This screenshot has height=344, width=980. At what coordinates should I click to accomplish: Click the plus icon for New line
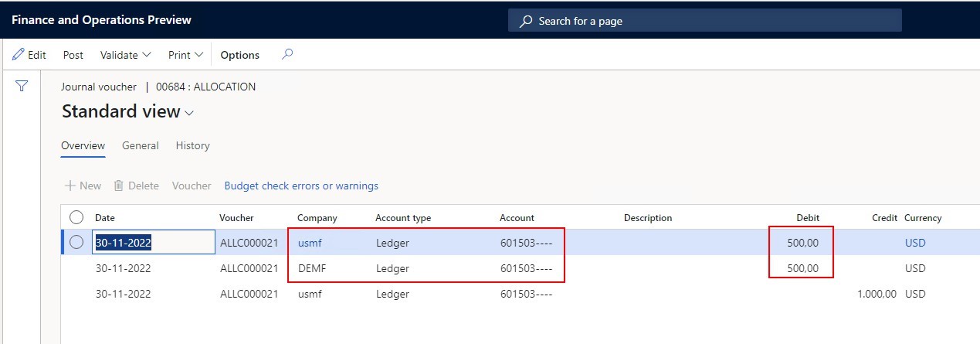pos(70,186)
